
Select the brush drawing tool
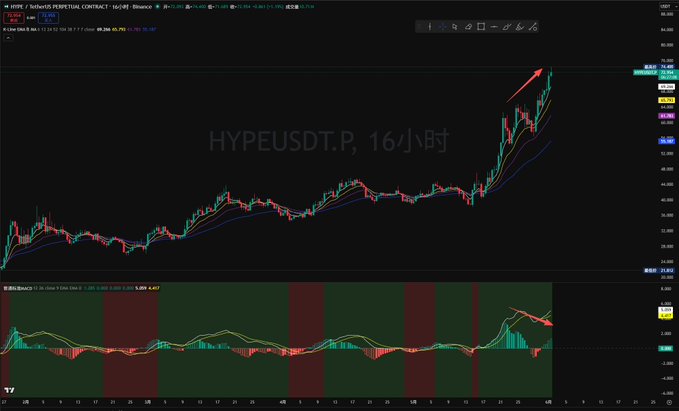[507, 27]
